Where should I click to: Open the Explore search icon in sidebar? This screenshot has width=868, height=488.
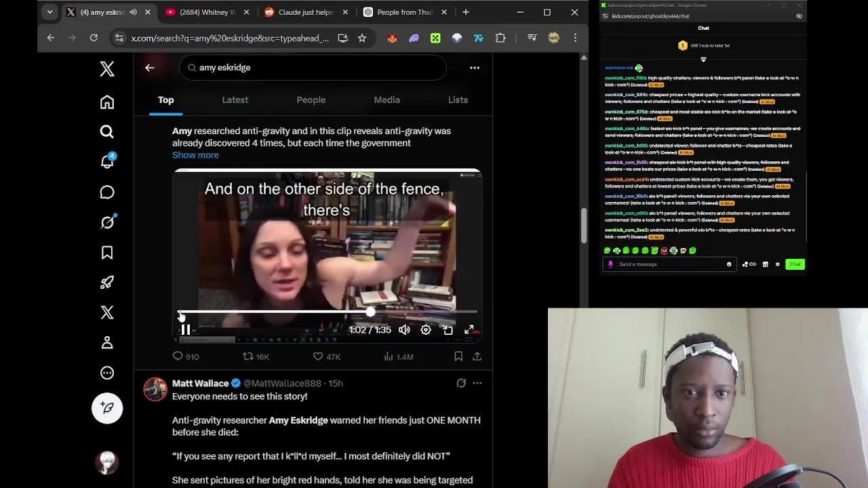(x=107, y=131)
